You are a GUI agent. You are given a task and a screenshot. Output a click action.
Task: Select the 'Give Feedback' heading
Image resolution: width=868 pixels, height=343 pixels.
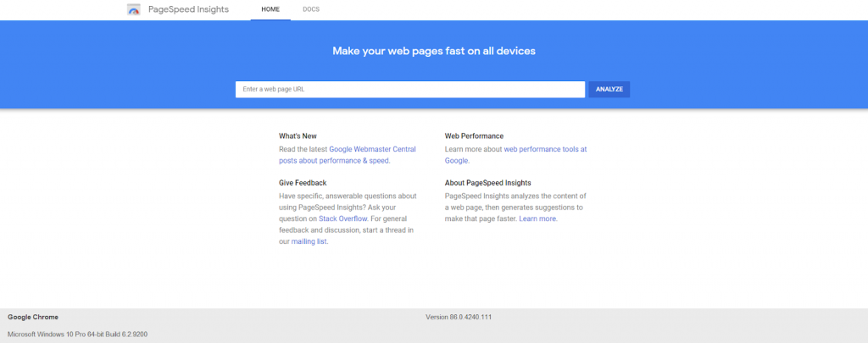coord(303,183)
